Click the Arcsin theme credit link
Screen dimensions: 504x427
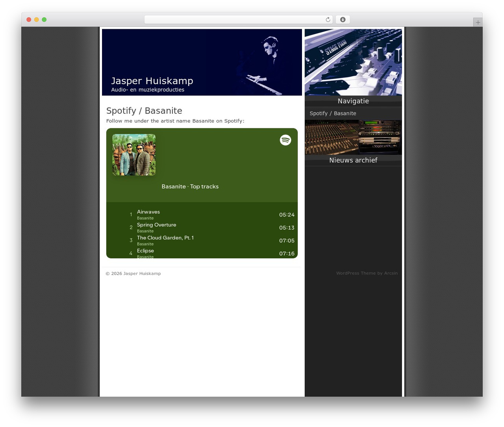391,273
